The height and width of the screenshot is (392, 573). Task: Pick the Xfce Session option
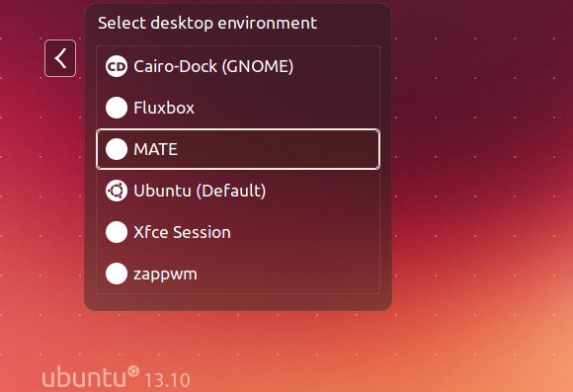[x=238, y=232]
